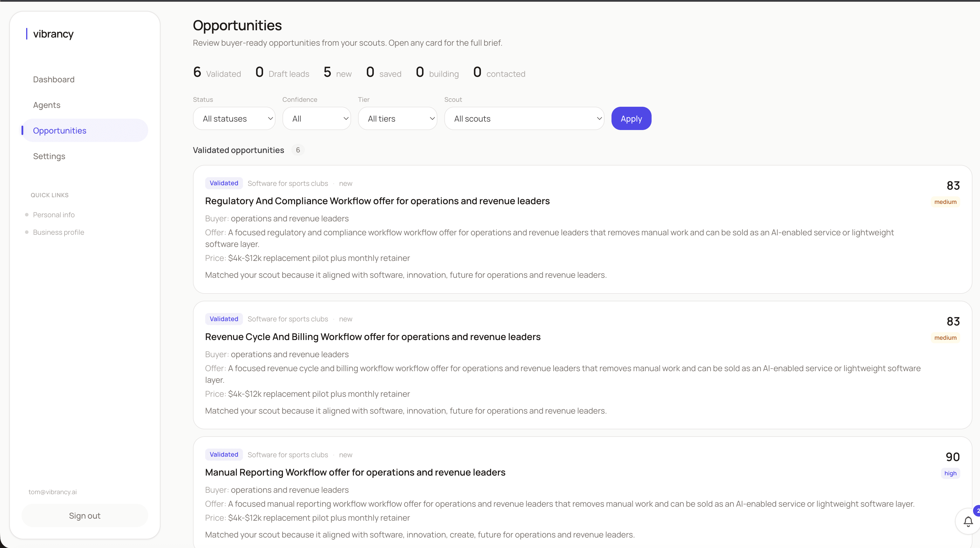Click 'Software for sports clubs' on Regulatory card
Image resolution: width=980 pixels, height=548 pixels.
pyautogui.click(x=288, y=184)
